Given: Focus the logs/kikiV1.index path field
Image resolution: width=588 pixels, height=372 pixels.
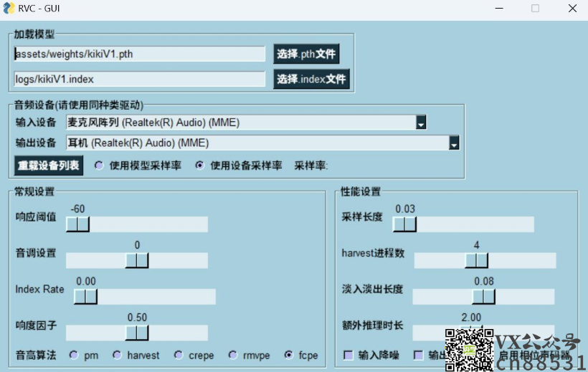Looking at the screenshot, I should (x=140, y=79).
